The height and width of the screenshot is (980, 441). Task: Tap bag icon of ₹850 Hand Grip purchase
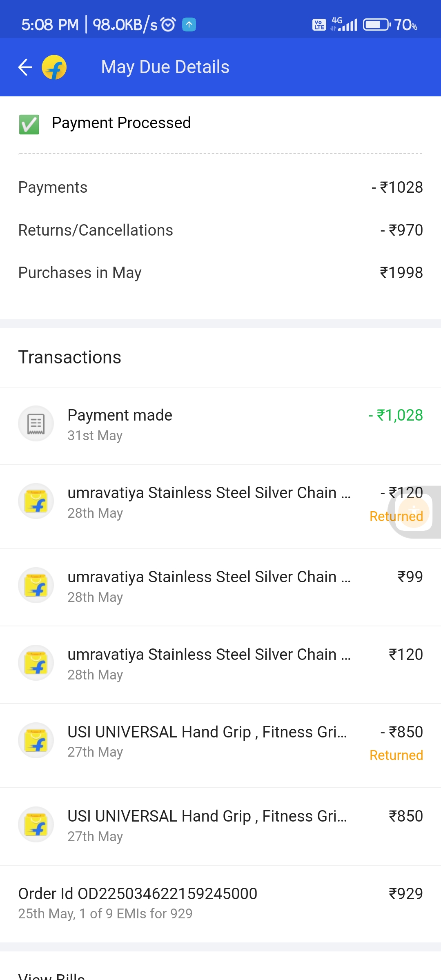coord(36,824)
